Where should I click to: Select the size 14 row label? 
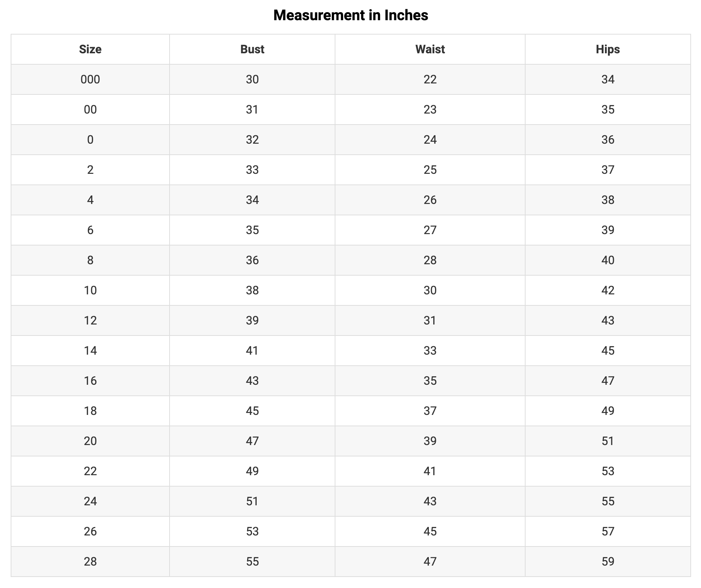pos(90,351)
